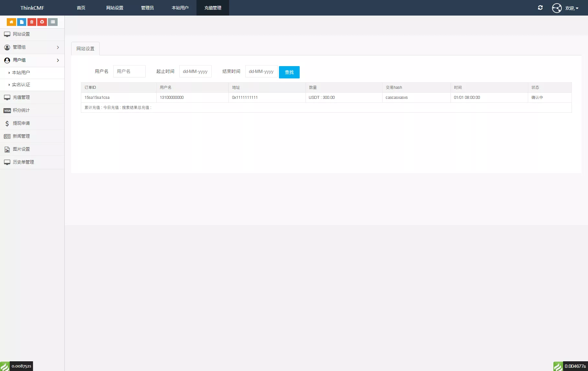Viewport: 588px width, 371px height.
Task: Click the refresh icon in top bar
Action: point(540,8)
